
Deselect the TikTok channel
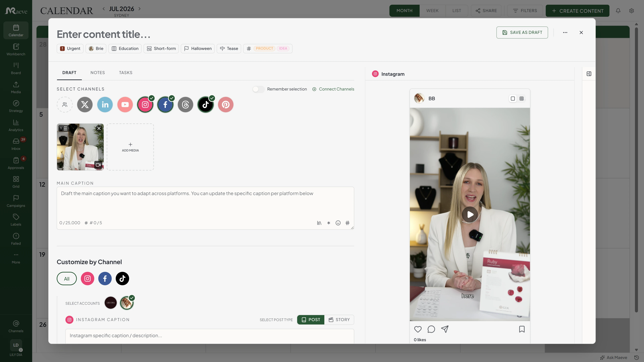pyautogui.click(x=205, y=105)
